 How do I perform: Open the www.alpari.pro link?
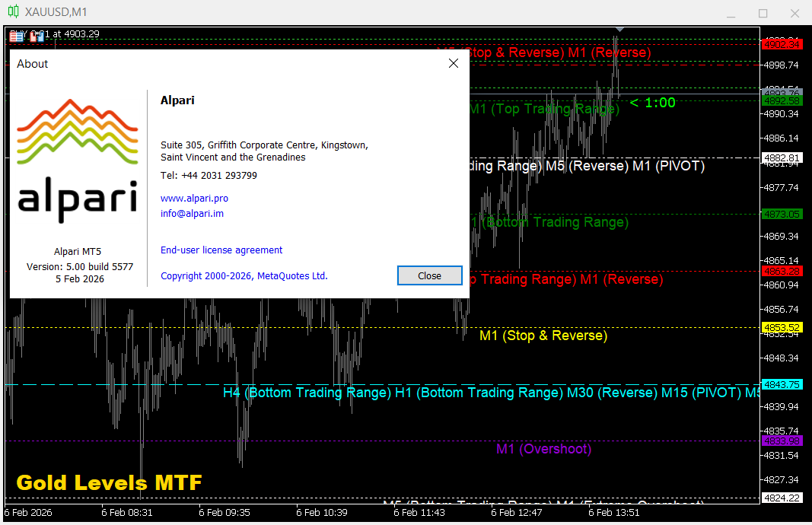coord(194,199)
